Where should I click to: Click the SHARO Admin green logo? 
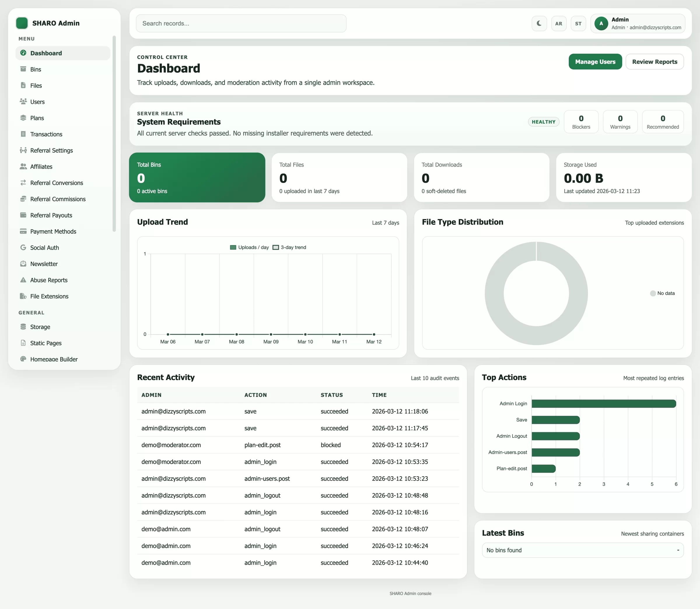pyautogui.click(x=22, y=23)
